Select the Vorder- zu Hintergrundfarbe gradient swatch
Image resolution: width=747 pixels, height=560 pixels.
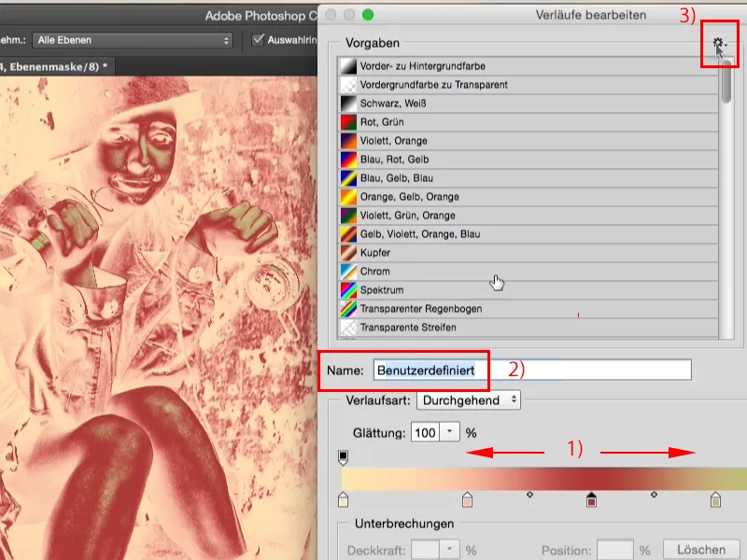pyautogui.click(x=348, y=65)
